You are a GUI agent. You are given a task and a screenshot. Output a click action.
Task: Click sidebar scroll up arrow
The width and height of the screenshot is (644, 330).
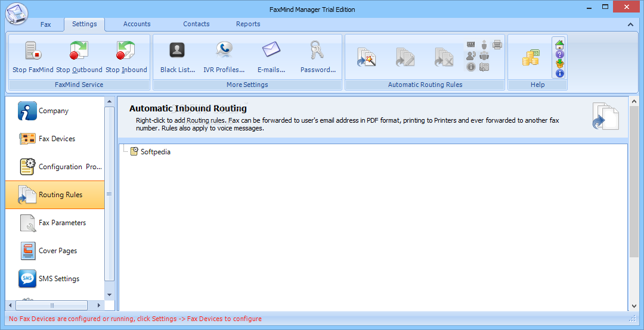point(109,101)
